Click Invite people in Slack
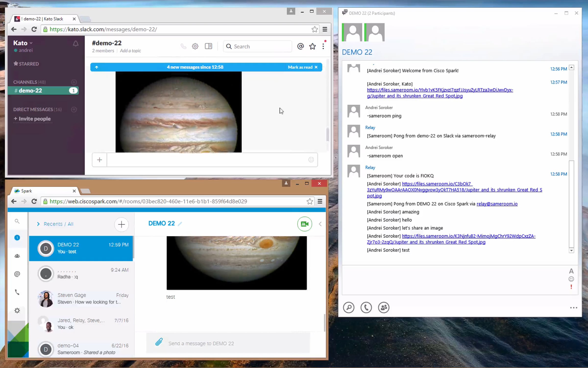This screenshot has width=588, height=368. coord(32,119)
